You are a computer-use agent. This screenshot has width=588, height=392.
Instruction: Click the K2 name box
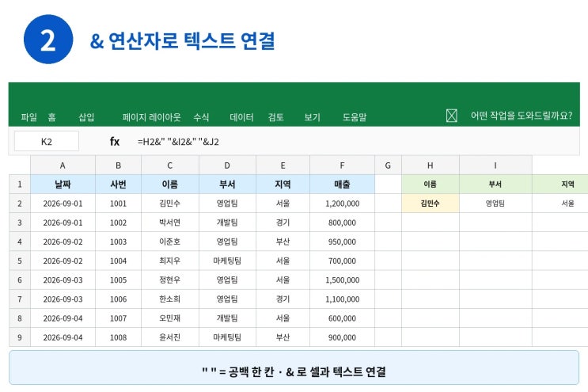click(x=47, y=142)
